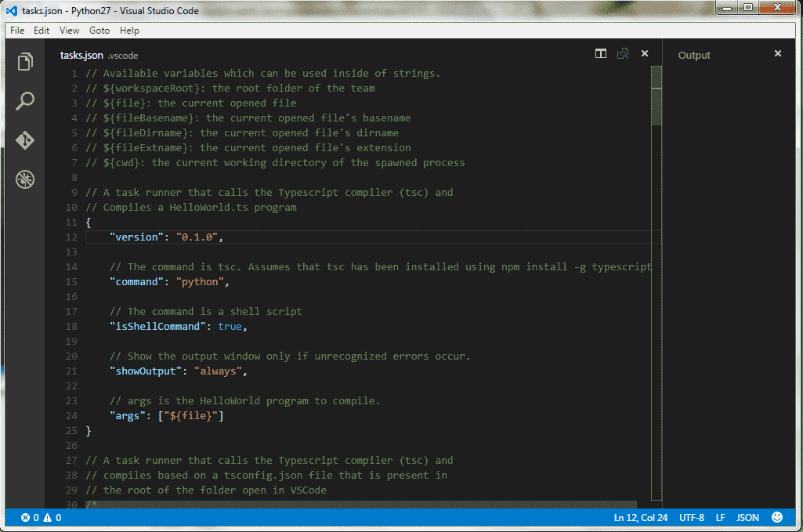Send feedback with the smiley icon
Screen dimensions: 803x532
[777, 517]
